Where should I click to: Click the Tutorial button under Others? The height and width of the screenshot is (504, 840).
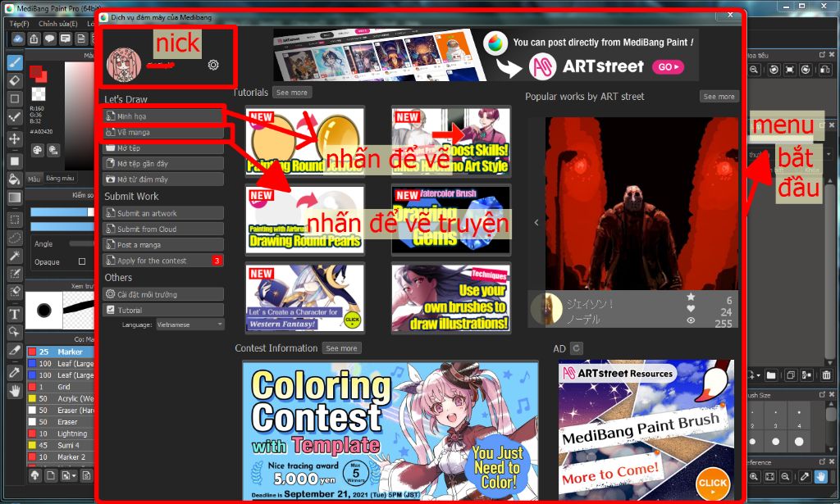point(163,310)
